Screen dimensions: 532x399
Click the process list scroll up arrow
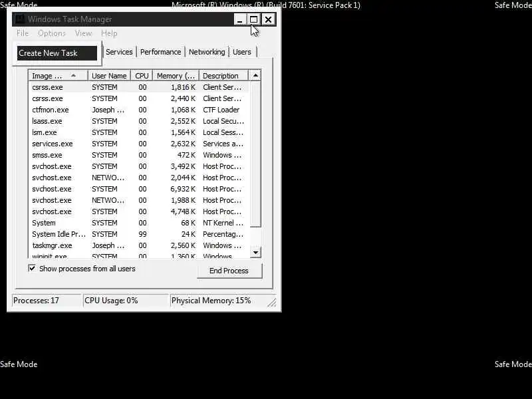255,75
